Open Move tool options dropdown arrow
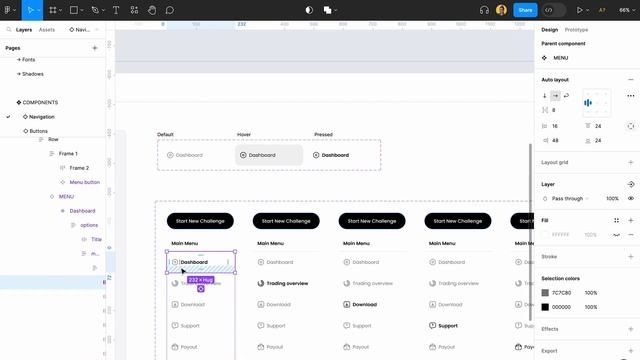The height and width of the screenshot is (360, 640). pyautogui.click(x=39, y=10)
